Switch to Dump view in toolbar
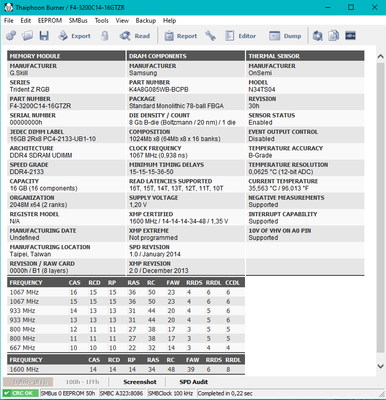 [285, 36]
